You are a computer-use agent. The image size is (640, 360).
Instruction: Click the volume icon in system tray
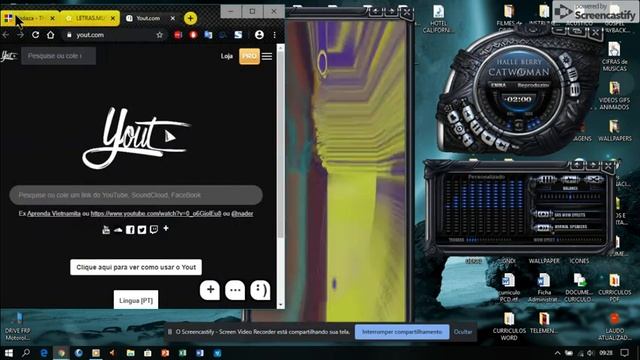click(x=589, y=353)
